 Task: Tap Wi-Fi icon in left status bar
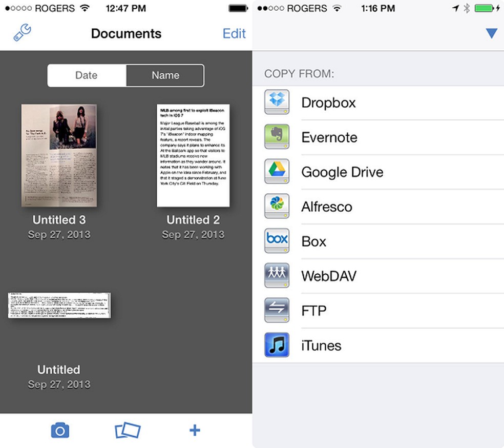(85, 8)
